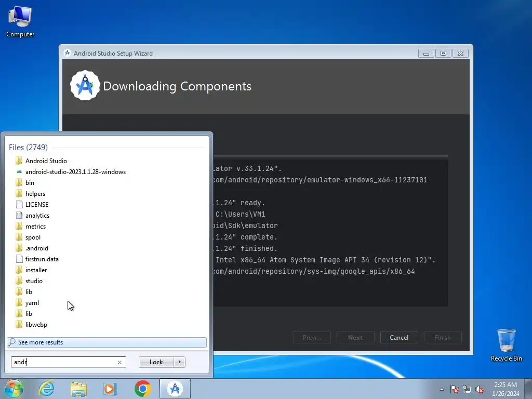Expand the shutdown options arrow
The width and height of the screenshot is (532, 399).
[179, 362]
